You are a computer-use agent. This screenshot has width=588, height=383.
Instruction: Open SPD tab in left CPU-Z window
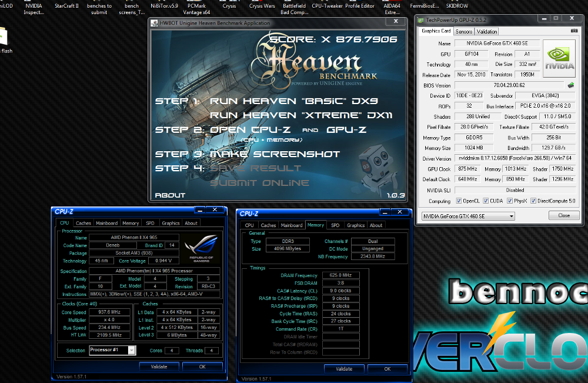(x=150, y=223)
